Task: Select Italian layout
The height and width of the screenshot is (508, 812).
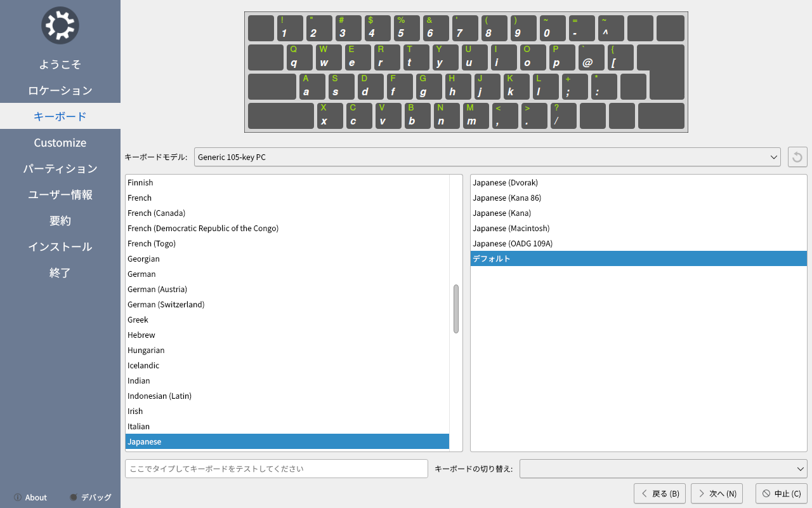Action: [x=287, y=426]
